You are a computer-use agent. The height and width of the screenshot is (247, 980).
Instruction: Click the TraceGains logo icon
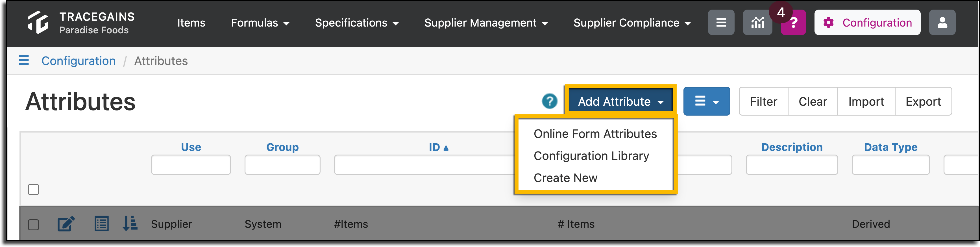tap(38, 22)
